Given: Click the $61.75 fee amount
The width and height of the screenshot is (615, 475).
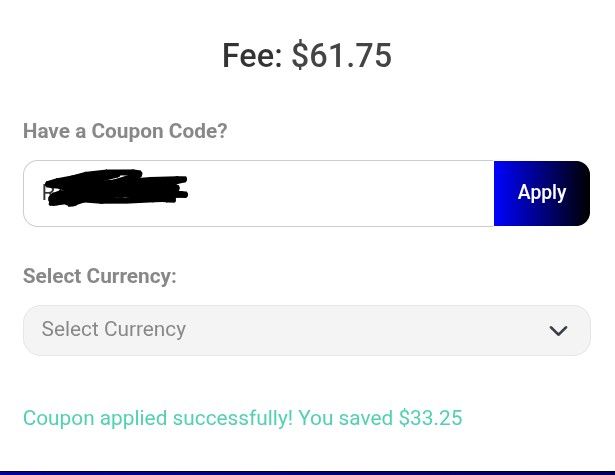Looking at the screenshot, I should pos(341,56).
